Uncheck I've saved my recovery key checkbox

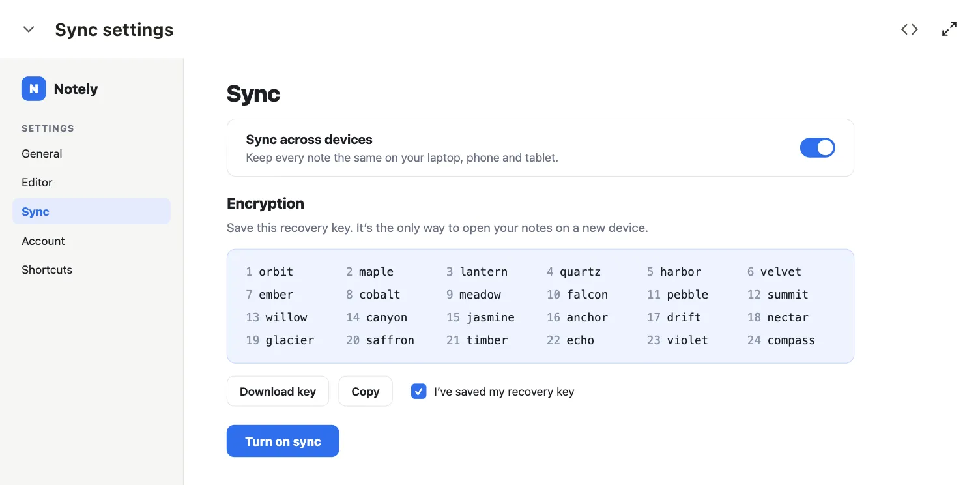pyautogui.click(x=419, y=391)
